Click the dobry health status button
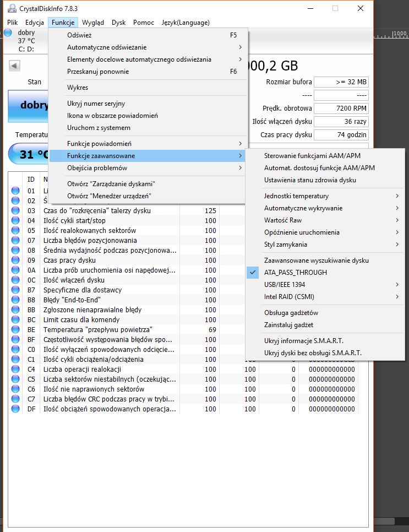Viewport: 409px width, 532px height. coord(29,106)
